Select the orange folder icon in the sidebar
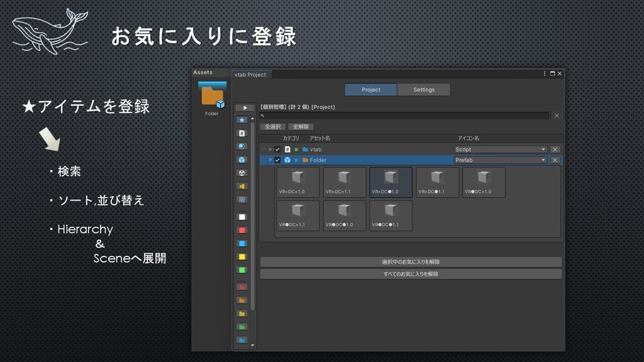The image size is (644, 362). click(242, 300)
